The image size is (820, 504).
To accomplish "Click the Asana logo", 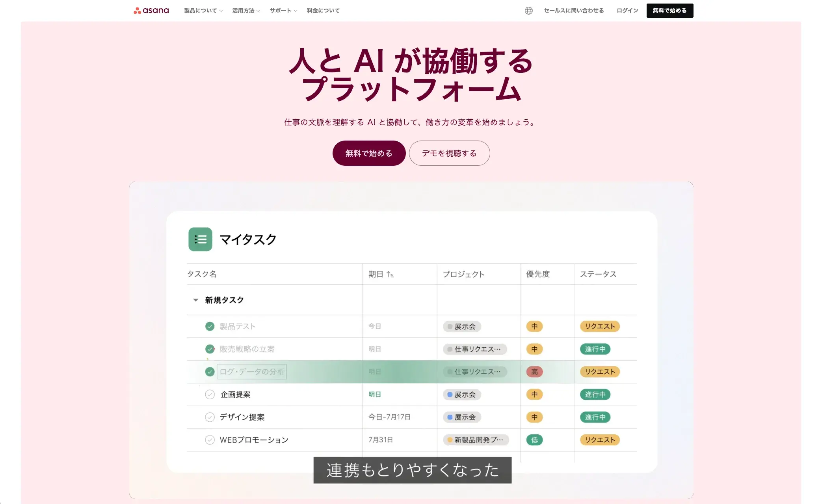I will pyautogui.click(x=151, y=11).
